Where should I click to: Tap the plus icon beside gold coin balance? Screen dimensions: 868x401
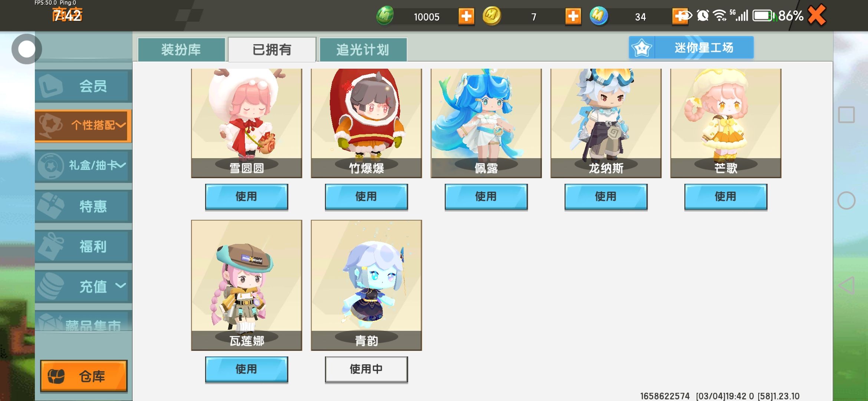573,16
